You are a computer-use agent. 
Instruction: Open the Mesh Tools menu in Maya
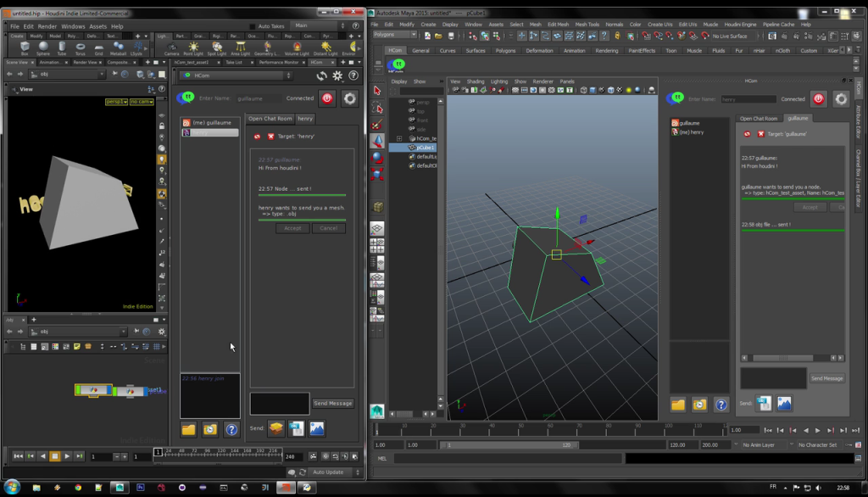tap(587, 25)
